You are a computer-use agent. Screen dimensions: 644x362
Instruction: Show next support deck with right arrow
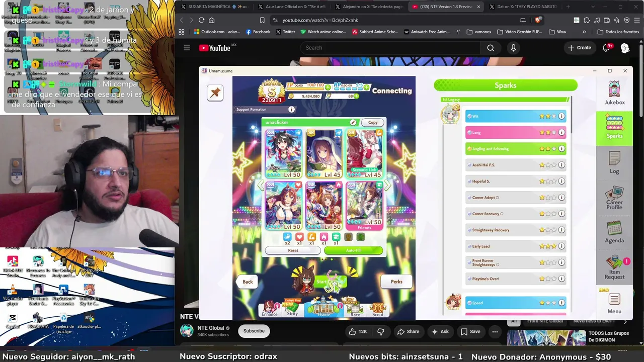click(x=387, y=186)
